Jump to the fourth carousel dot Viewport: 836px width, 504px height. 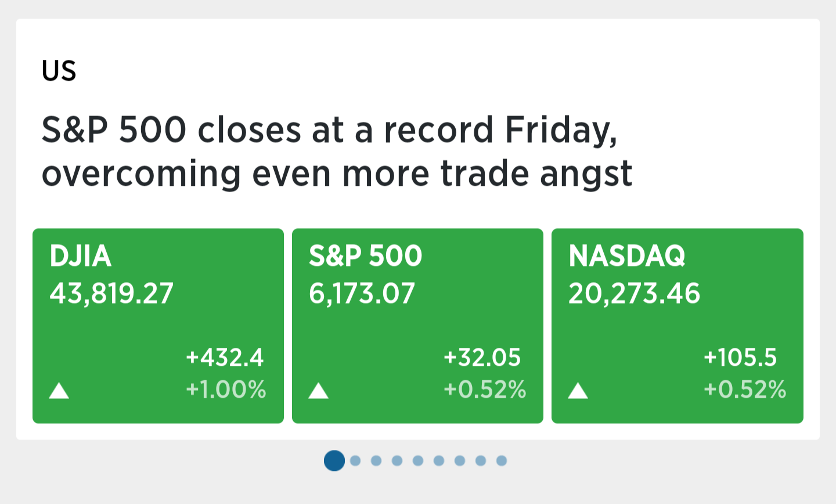397,460
